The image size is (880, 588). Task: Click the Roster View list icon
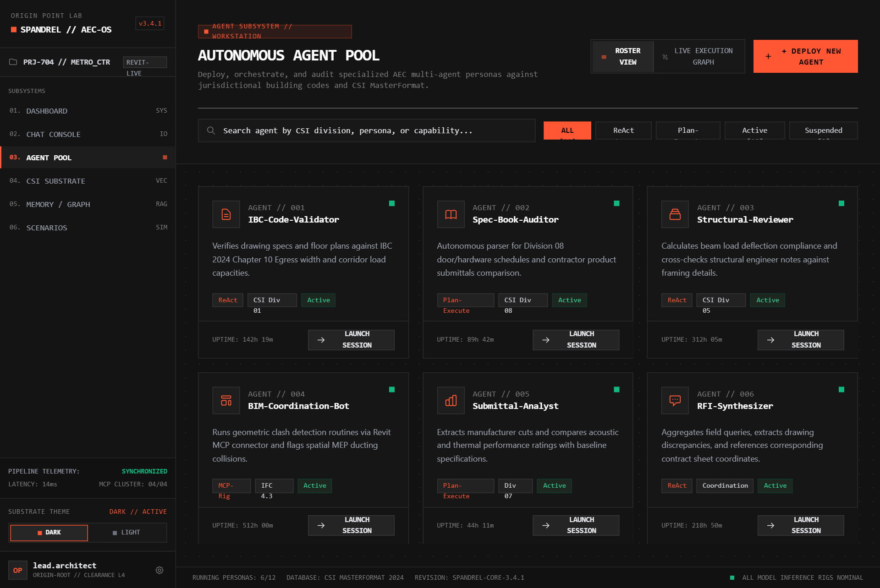click(x=604, y=57)
